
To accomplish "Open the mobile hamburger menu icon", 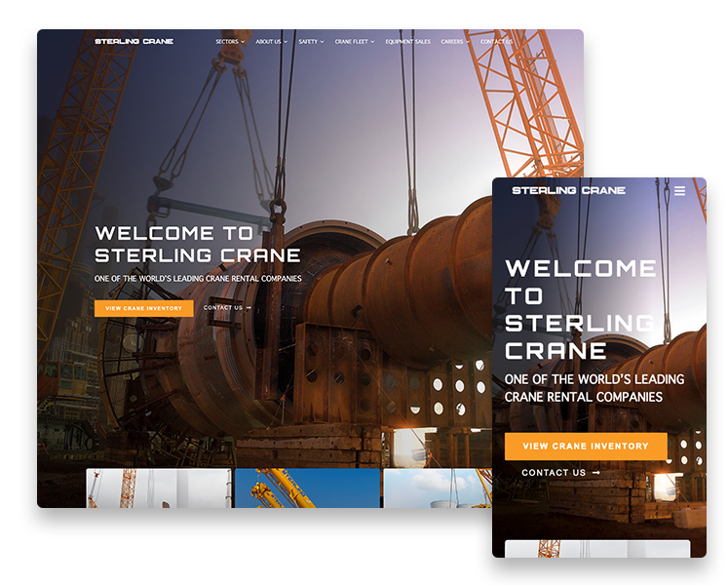I will [679, 191].
